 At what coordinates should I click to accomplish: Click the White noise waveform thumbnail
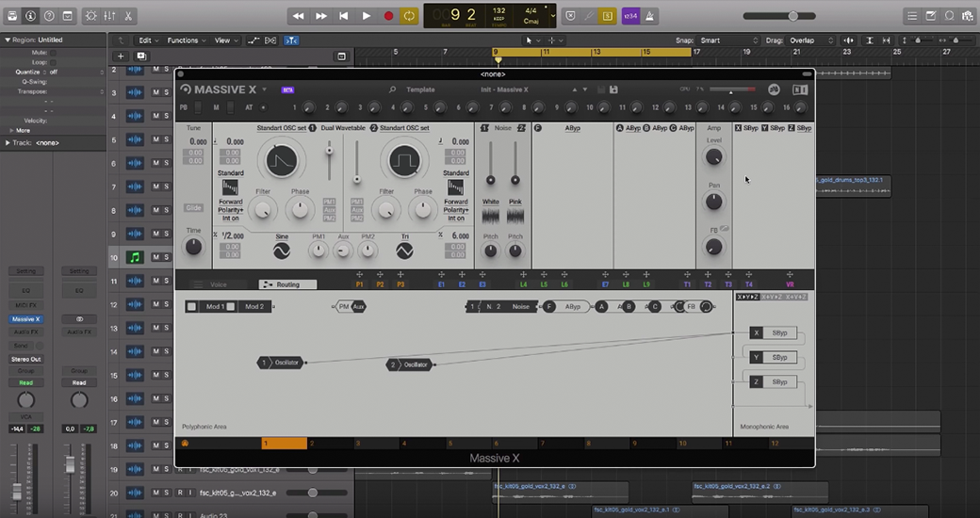[x=491, y=216]
